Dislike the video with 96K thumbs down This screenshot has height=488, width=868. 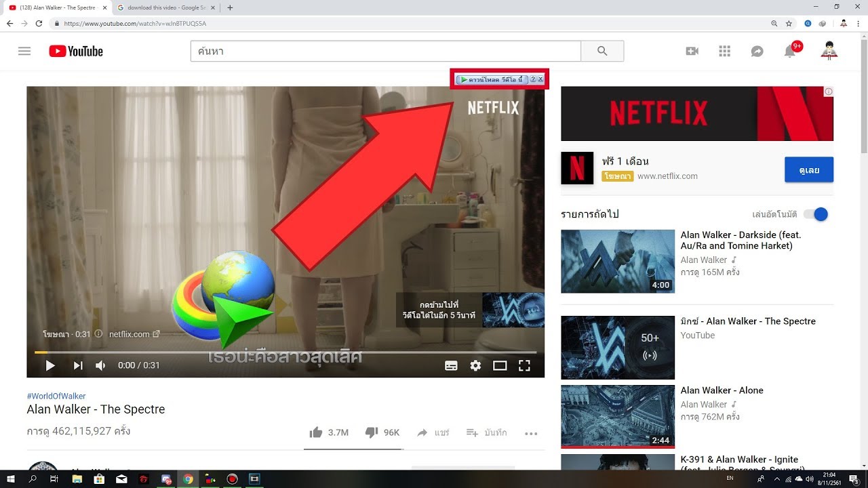[x=382, y=432]
